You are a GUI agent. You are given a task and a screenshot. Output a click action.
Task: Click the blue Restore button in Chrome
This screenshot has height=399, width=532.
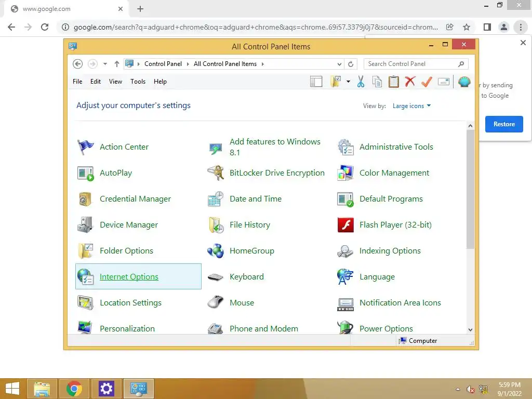pyautogui.click(x=504, y=124)
